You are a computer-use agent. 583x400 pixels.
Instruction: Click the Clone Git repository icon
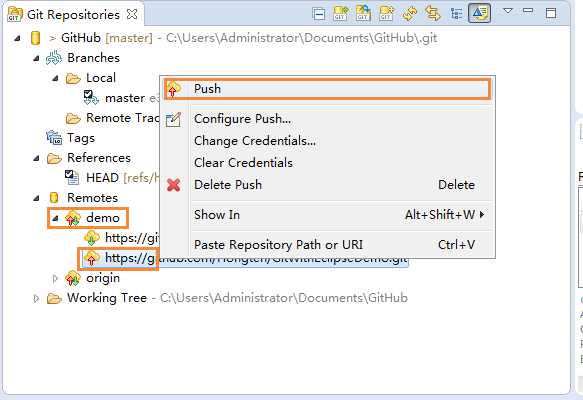click(x=363, y=14)
